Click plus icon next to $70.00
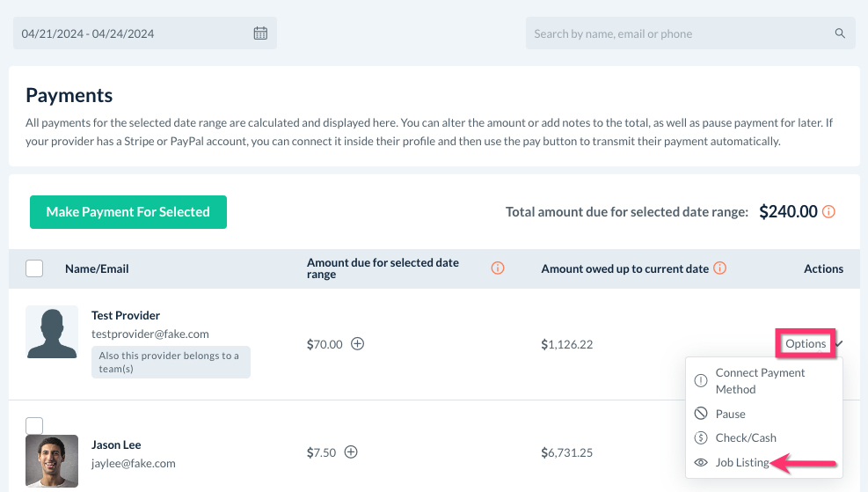 358,344
